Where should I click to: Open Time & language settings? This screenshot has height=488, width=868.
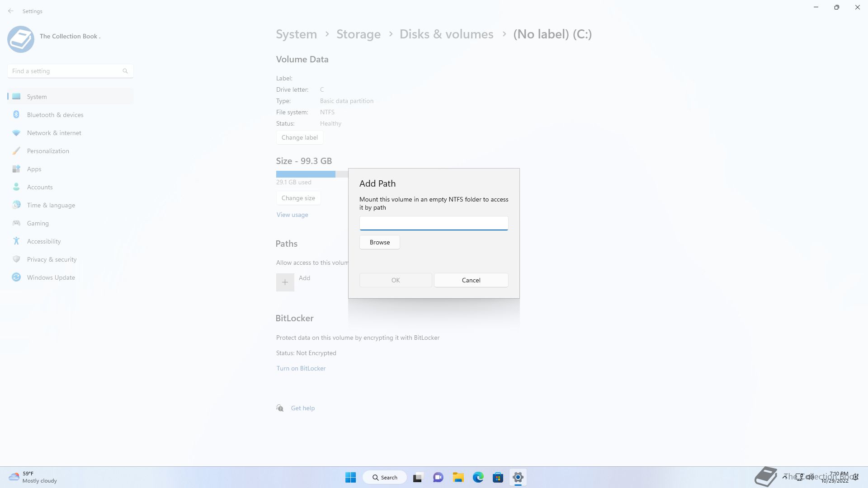click(70, 205)
